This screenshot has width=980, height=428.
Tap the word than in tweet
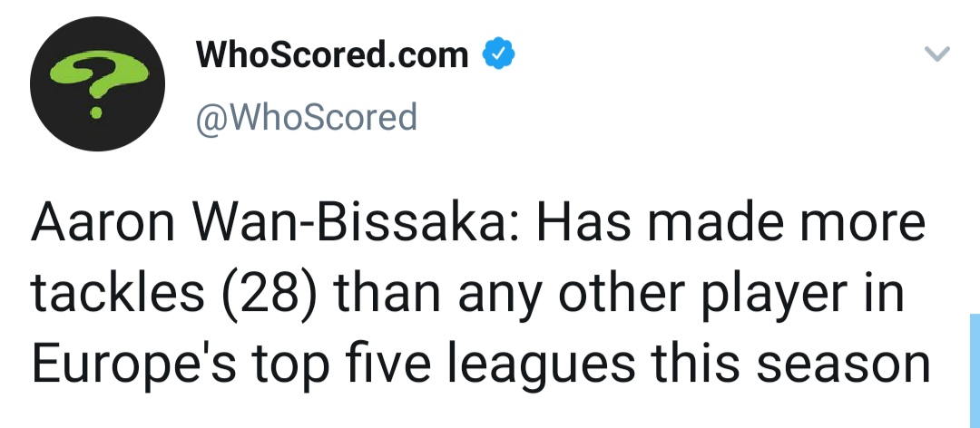click(x=388, y=292)
